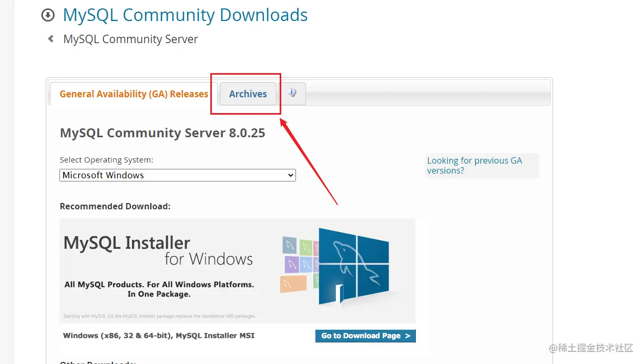Viewport: 644px width, 364px height.
Task: Click the download circle icon beside page title
Action: pyautogui.click(x=48, y=15)
